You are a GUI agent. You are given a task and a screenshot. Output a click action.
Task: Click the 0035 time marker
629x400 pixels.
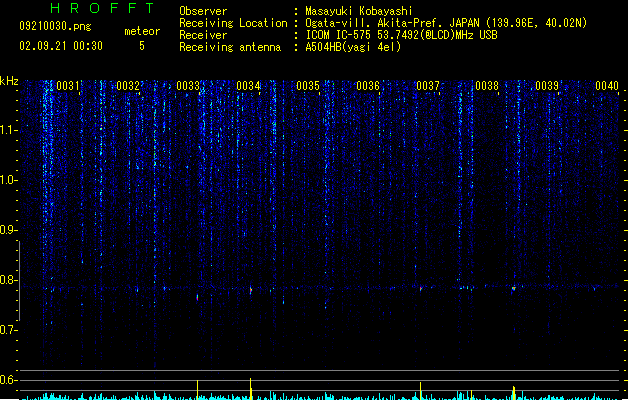coord(308,86)
